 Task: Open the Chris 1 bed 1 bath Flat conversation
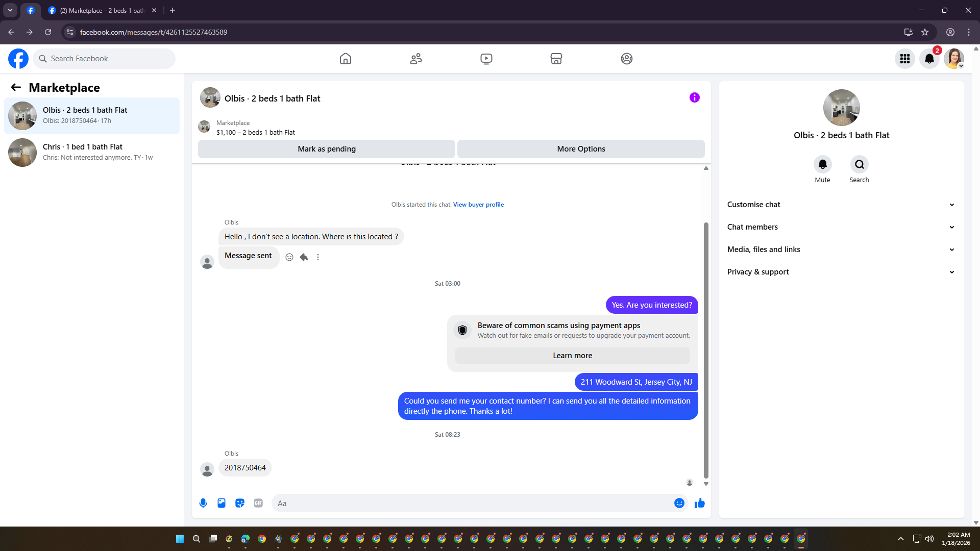(92, 152)
